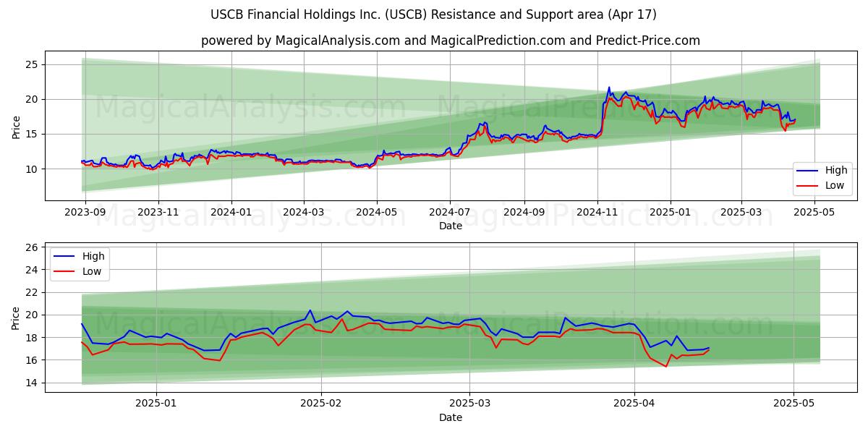Click the 'Date' x-axis label of the top chart
Screen dimensions: 868x434
451,226
